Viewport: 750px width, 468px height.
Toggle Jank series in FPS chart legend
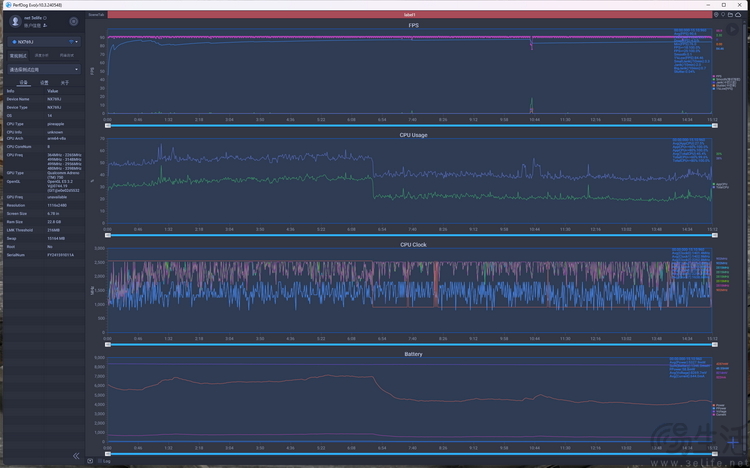(x=724, y=82)
